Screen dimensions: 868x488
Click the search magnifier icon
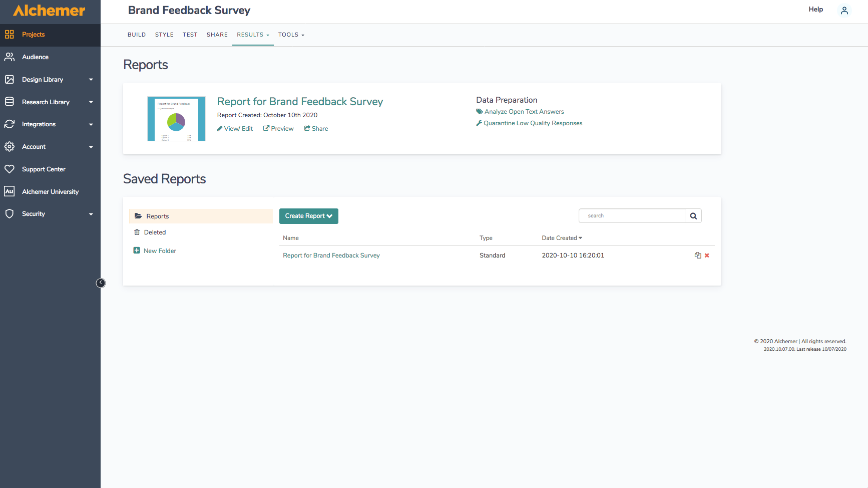point(693,216)
